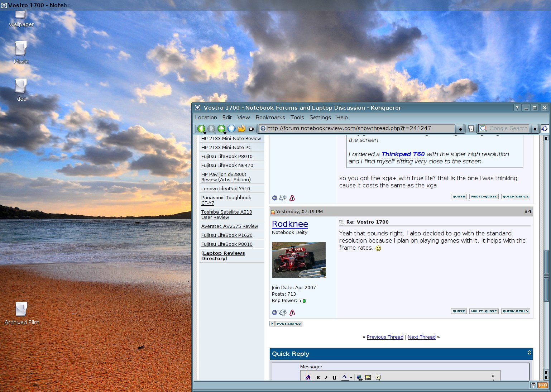Click Multi-Quote on Rodknee's post
Image resolution: width=551 pixels, height=392 pixels.
pyautogui.click(x=484, y=311)
